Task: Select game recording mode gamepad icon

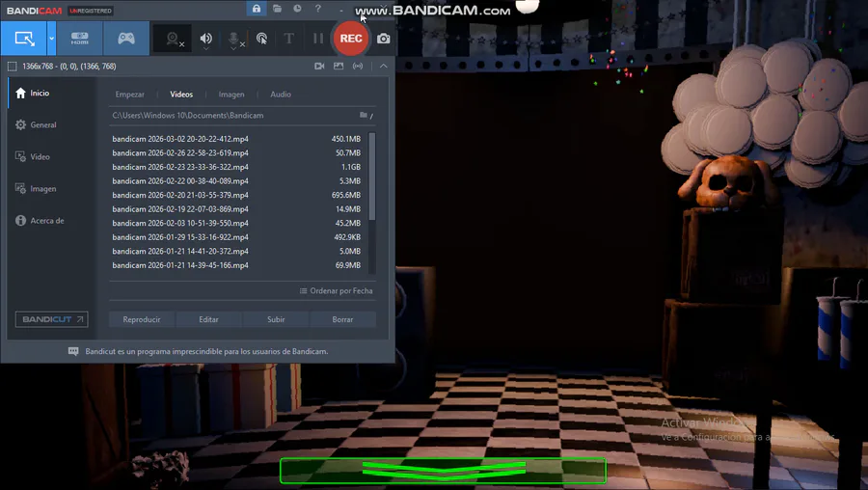Action: [x=126, y=39]
